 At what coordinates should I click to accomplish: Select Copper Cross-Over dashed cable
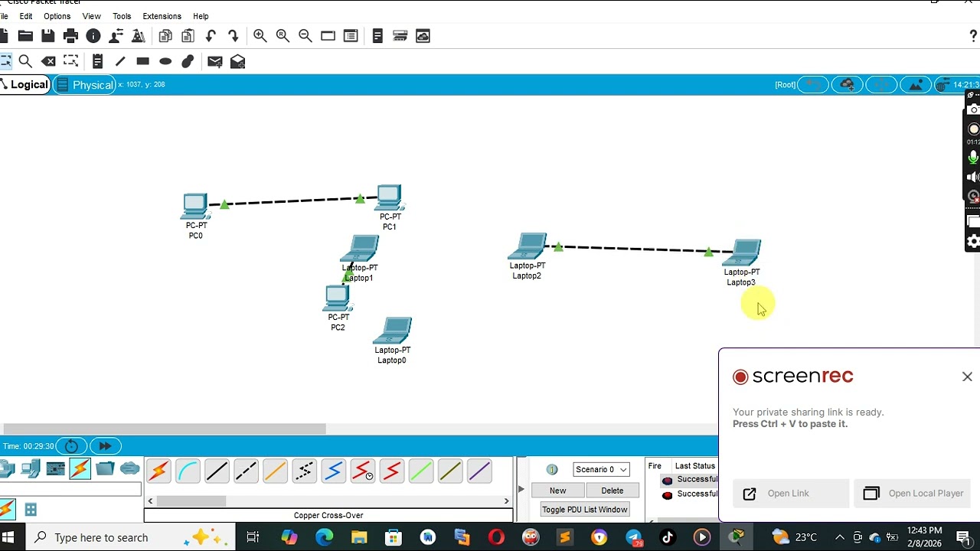tap(246, 471)
